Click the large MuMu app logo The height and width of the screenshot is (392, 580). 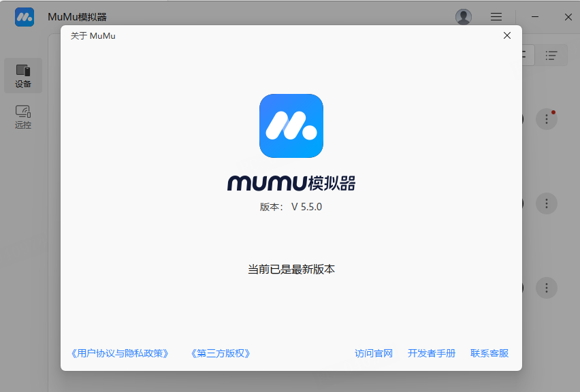291,126
